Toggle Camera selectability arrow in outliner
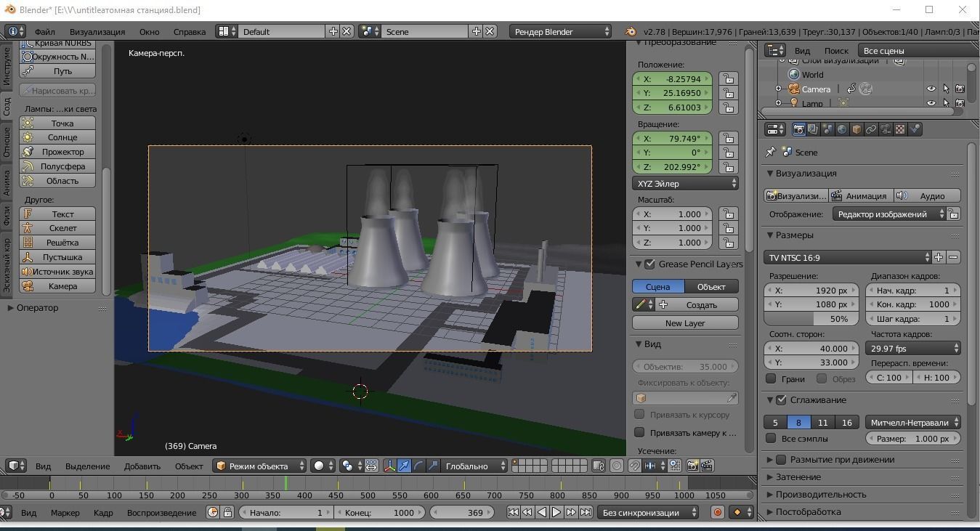This screenshot has height=531, width=980. [946, 89]
